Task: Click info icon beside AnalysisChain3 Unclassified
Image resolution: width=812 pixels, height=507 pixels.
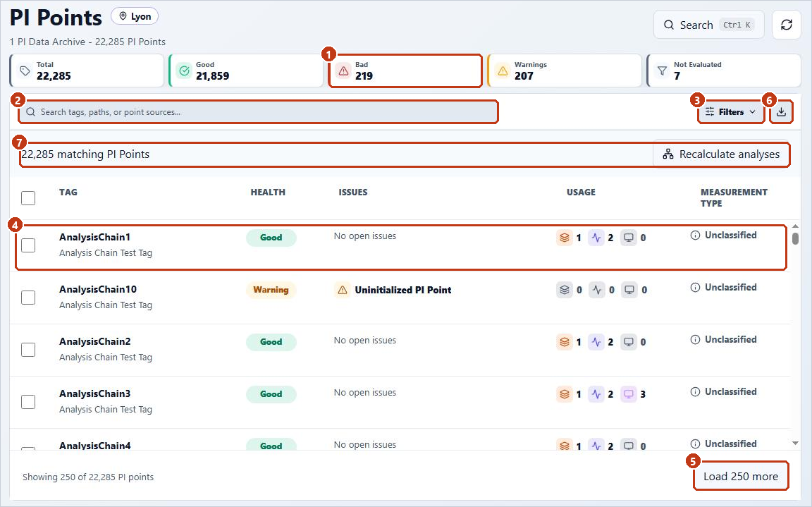Action: pos(696,392)
